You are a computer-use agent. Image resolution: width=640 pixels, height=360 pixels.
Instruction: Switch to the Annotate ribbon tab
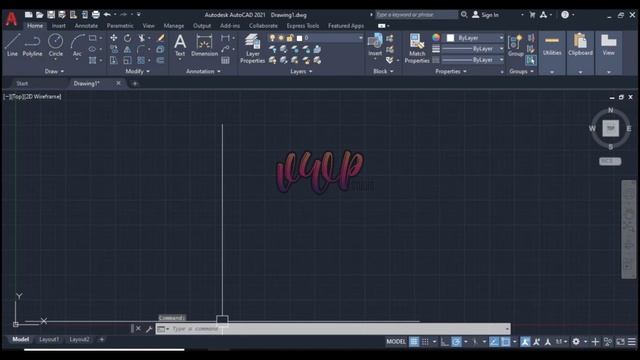pyautogui.click(x=86, y=26)
